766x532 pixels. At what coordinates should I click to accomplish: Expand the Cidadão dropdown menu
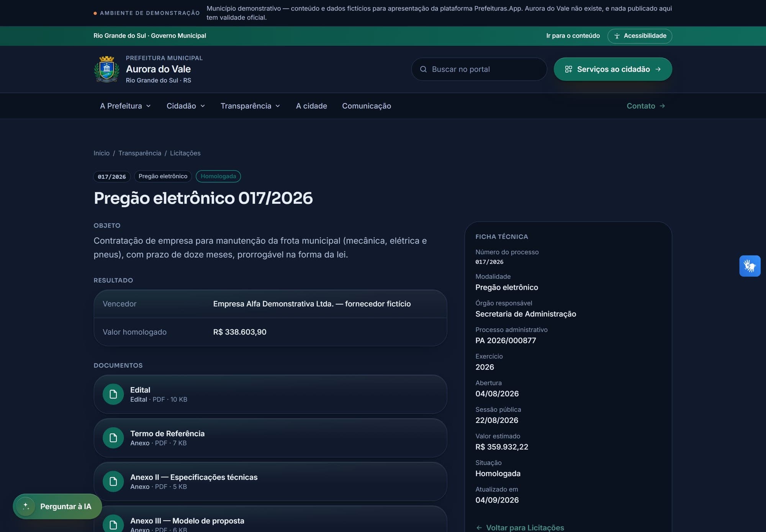pyautogui.click(x=186, y=106)
